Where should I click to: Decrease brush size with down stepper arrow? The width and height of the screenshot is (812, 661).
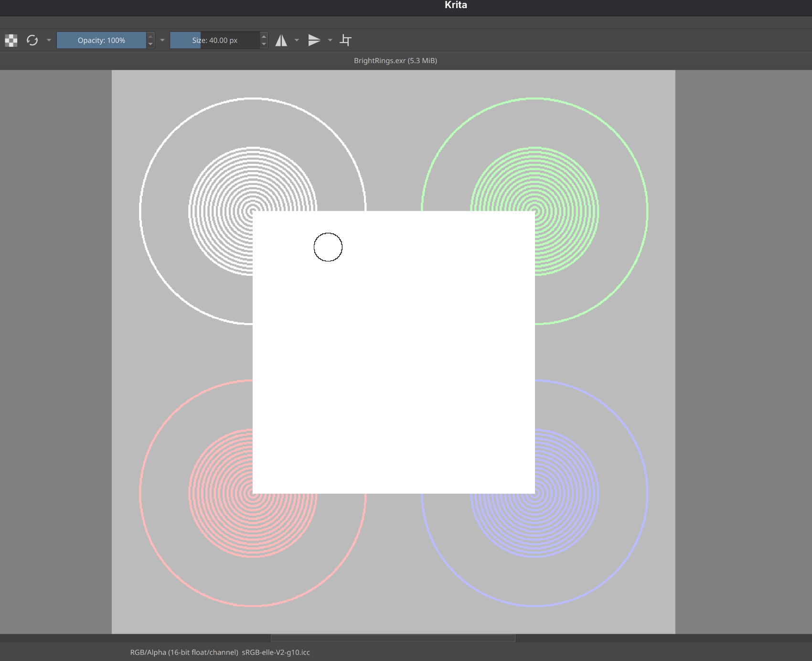pos(264,44)
